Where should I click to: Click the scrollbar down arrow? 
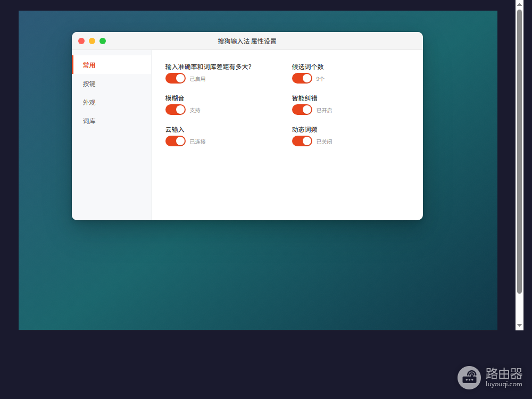[519, 325]
